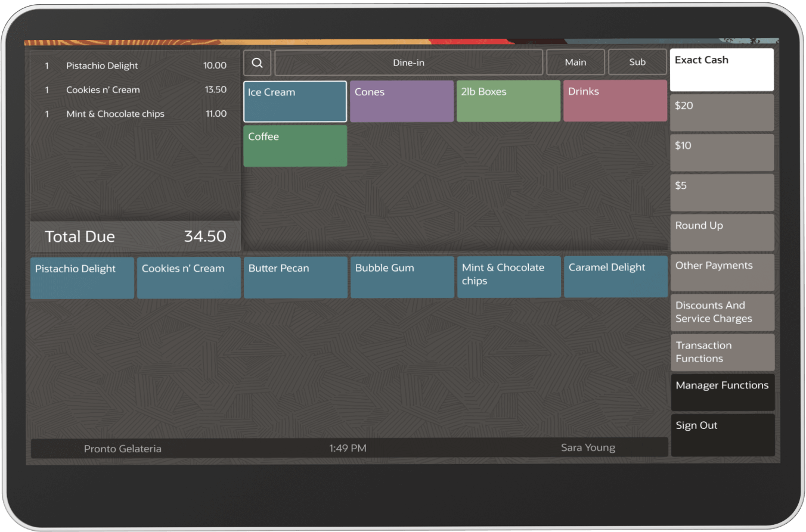Add Butter Pecan to the order
806x532 pixels.
point(295,277)
